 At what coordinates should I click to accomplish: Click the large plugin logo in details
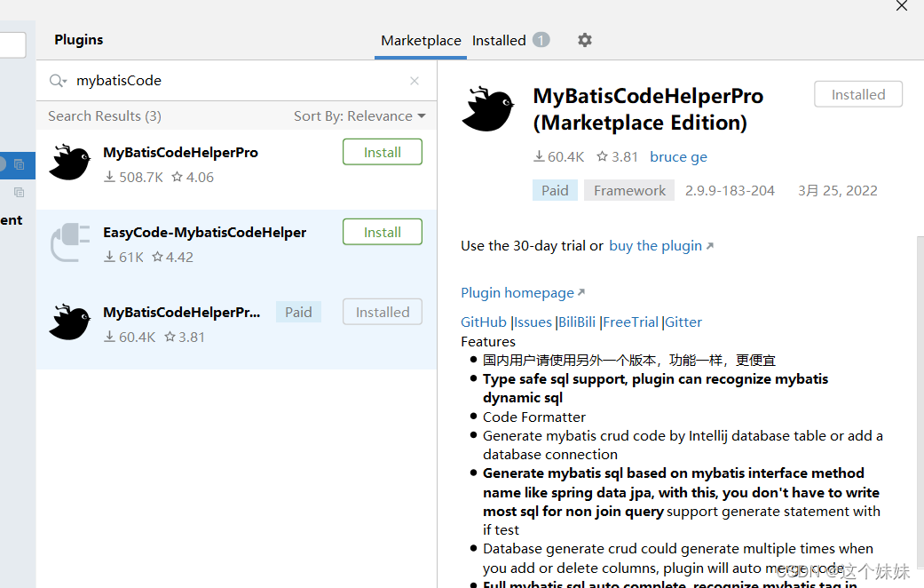tap(488, 110)
